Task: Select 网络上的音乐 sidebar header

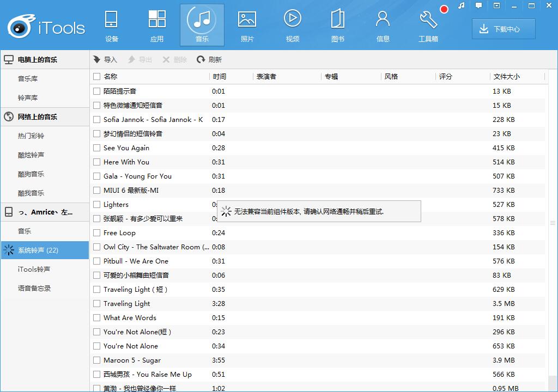Action: [45, 117]
